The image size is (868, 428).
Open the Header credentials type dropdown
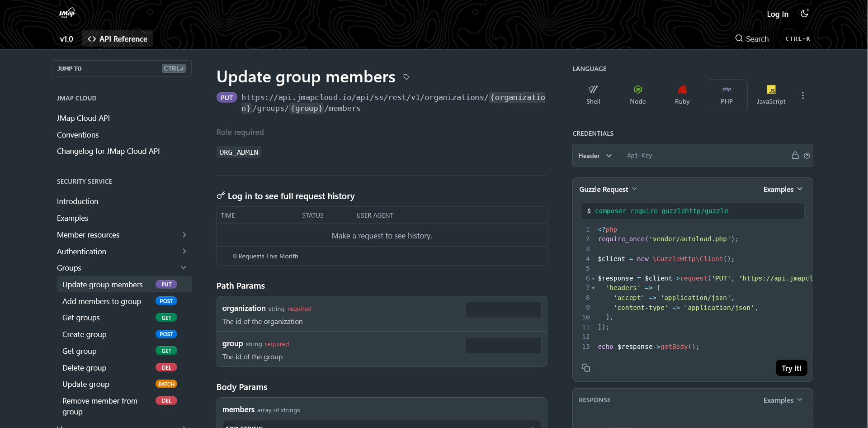[x=595, y=156]
